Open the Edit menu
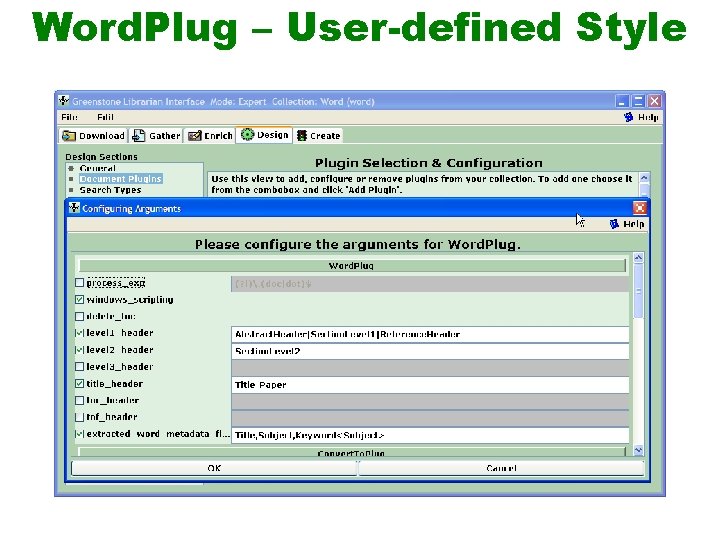This screenshot has height=540, width=720. tap(105, 117)
